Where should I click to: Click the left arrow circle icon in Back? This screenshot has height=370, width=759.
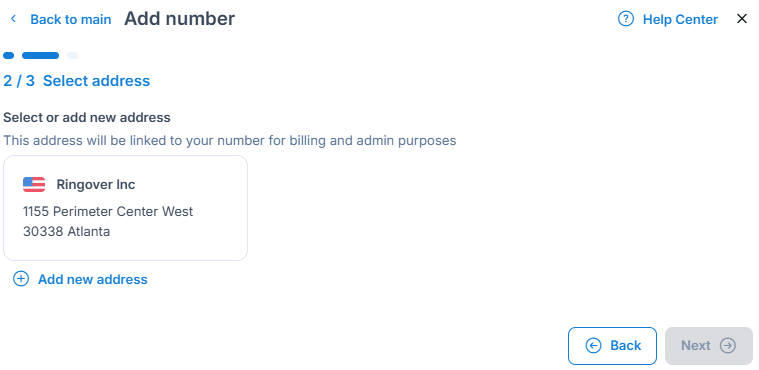593,346
